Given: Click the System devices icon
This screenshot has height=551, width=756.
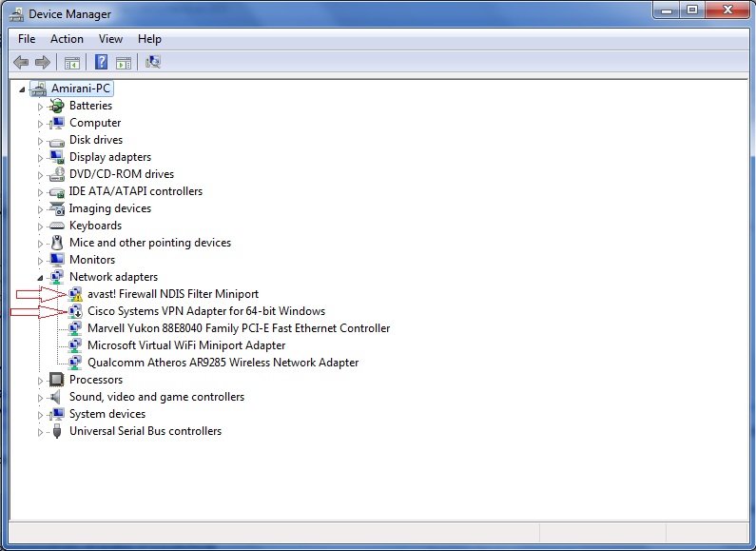Looking at the screenshot, I should click(57, 414).
